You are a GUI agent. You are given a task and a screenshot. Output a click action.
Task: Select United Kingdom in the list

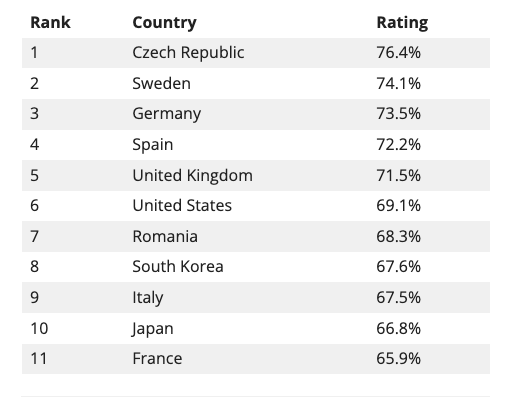[192, 176]
